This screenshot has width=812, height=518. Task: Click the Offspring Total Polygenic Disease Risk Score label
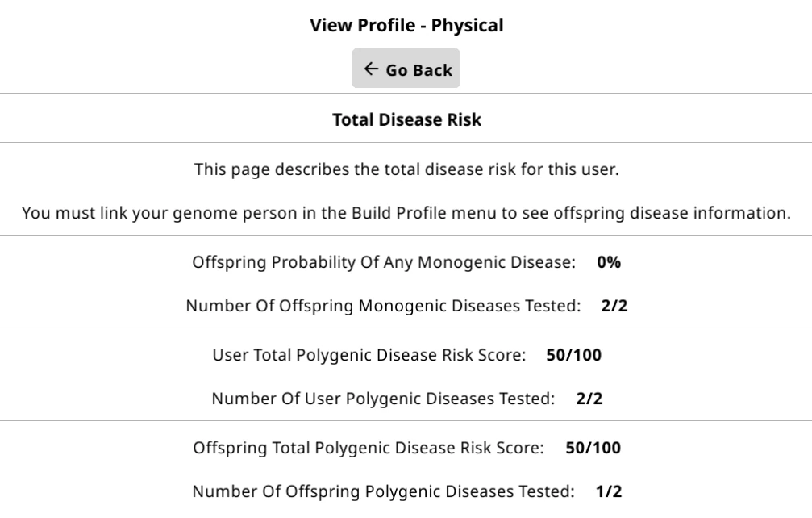pos(369,448)
